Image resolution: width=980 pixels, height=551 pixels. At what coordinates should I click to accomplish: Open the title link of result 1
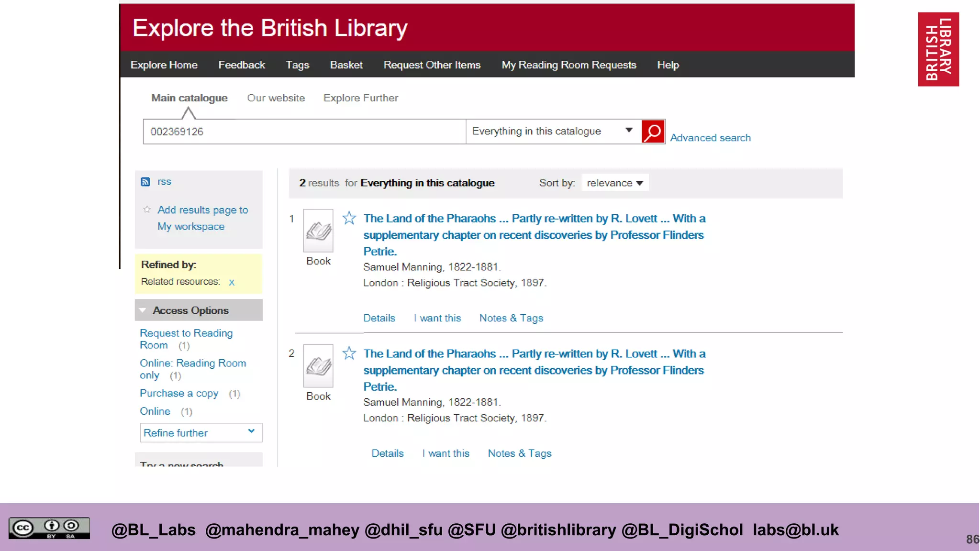pyautogui.click(x=534, y=235)
